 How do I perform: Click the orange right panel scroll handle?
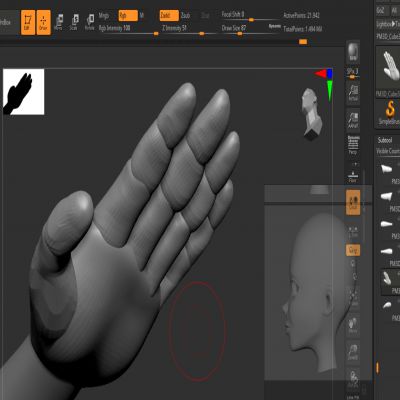click(x=377, y=368)
